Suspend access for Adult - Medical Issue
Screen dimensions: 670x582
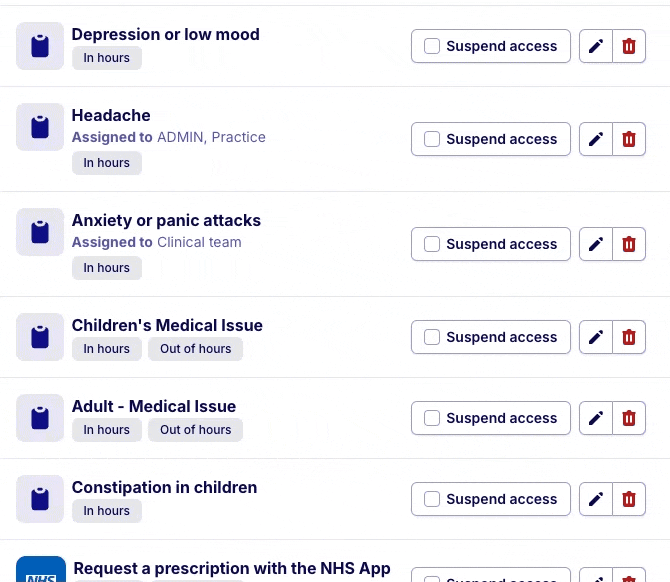coord(432,418)
